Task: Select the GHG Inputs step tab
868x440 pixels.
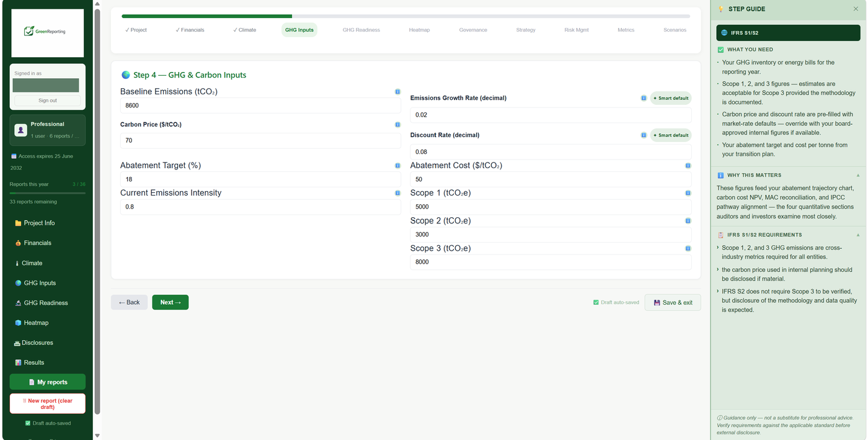Action: tap(299, 30)
